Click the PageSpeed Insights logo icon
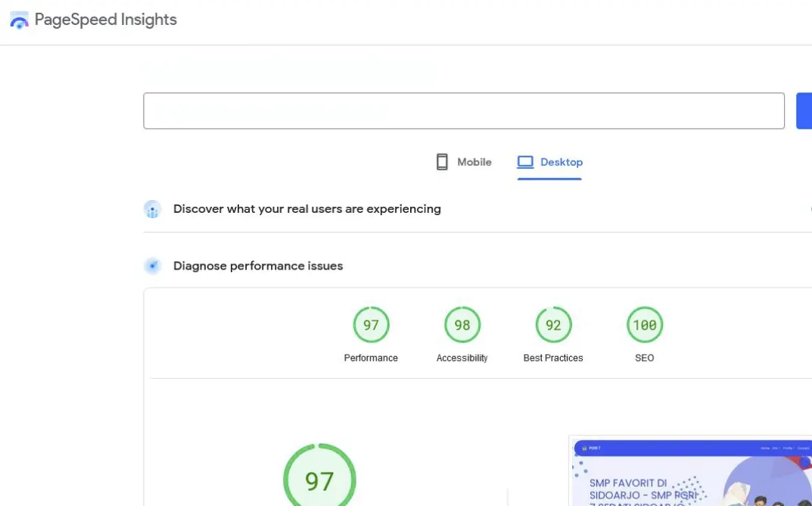812x506 pixels. click(19, 20)
